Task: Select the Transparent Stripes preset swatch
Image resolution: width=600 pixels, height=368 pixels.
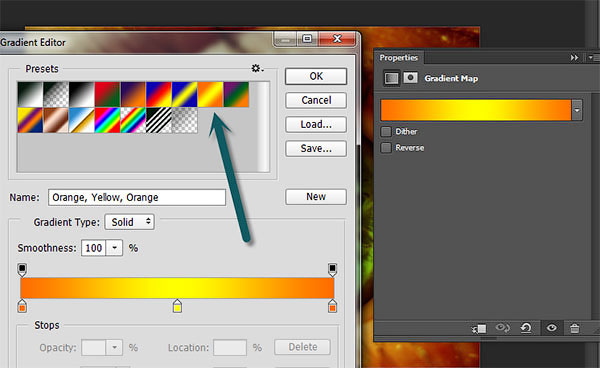Action: [x=159, y=120]
